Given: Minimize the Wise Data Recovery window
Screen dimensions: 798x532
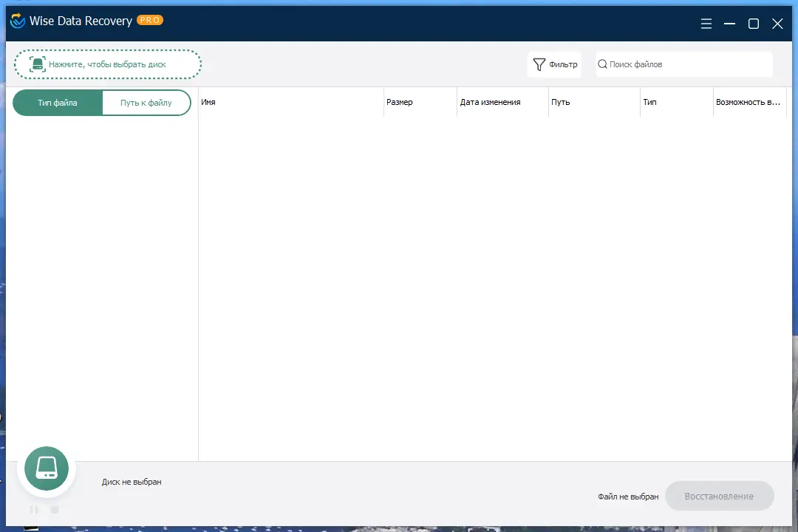Looking at the screenshot, I should pos(729,24).
